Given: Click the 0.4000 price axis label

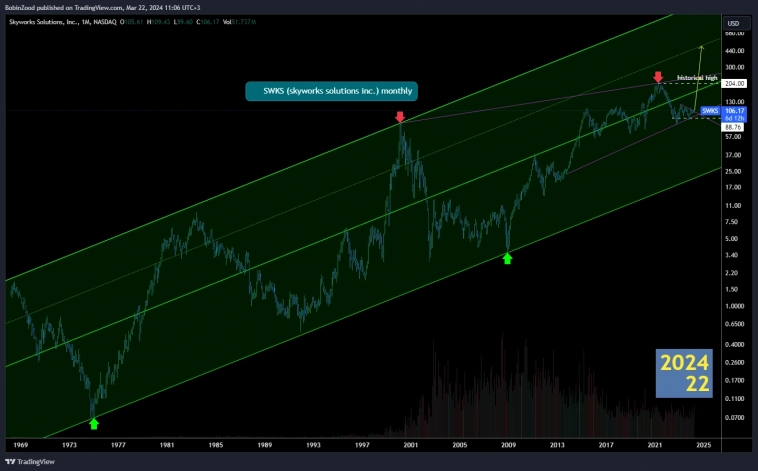Looking at the screenshot, I should (734, 345).
